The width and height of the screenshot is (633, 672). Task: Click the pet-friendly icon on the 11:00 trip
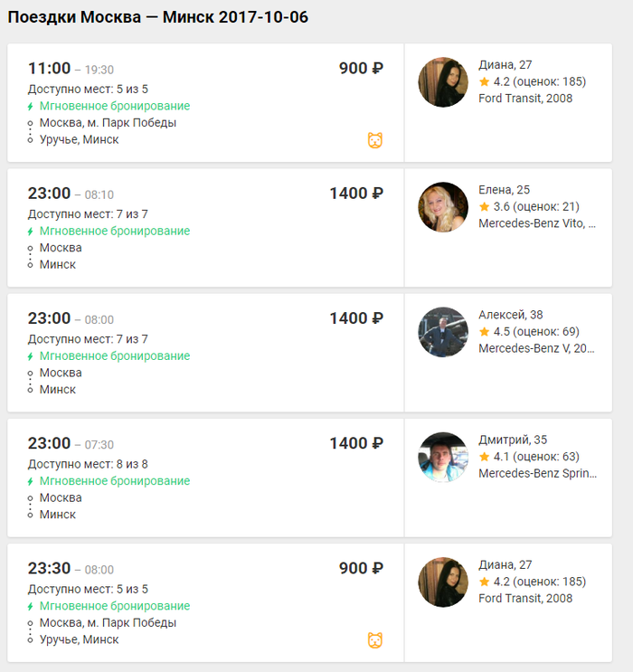[x=375, y=140]
